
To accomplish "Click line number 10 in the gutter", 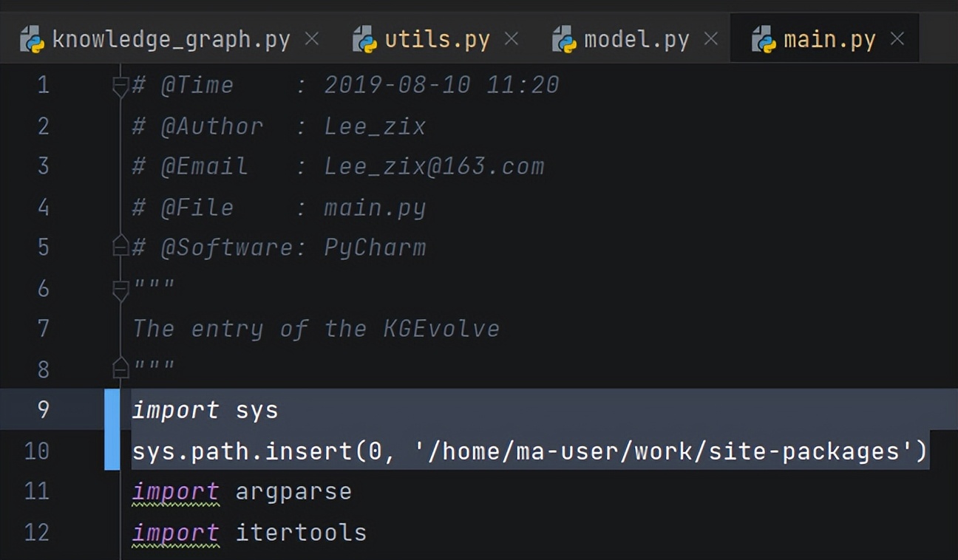I will click(x=36, y=450).
